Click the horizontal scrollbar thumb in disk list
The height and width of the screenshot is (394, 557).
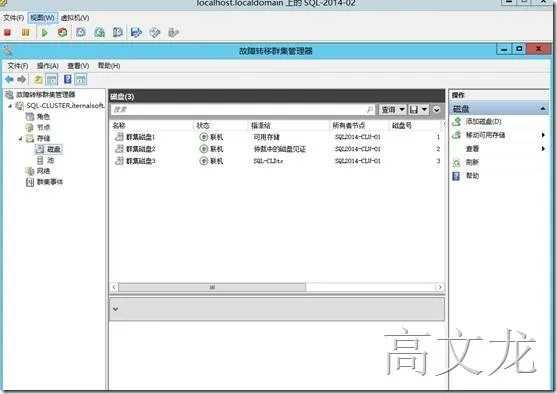(x=212, y=287)
